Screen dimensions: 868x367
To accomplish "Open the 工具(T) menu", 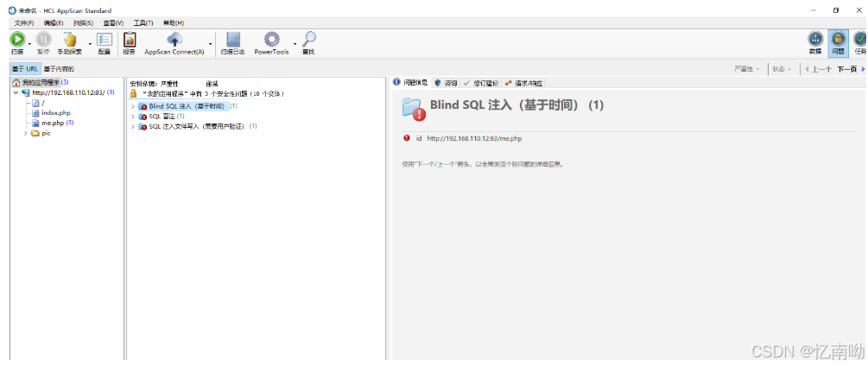I will [143, 22].
